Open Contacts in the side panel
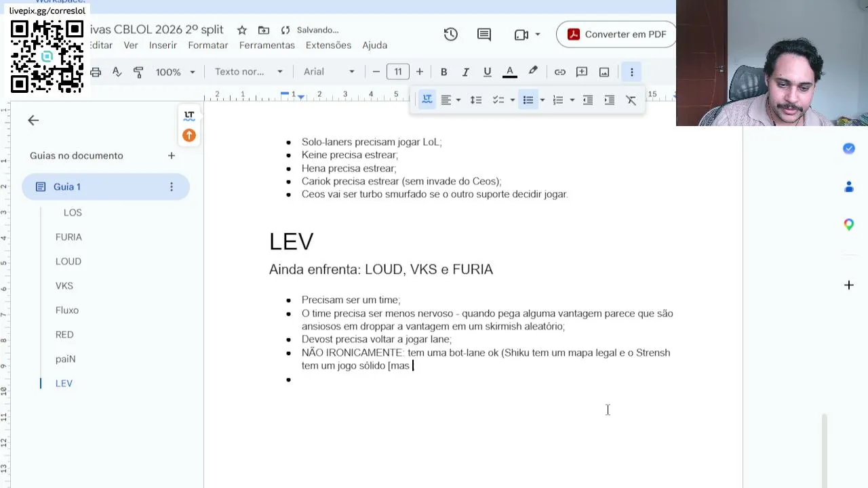This screenshot has width=868, height=488. coord(849,186)
